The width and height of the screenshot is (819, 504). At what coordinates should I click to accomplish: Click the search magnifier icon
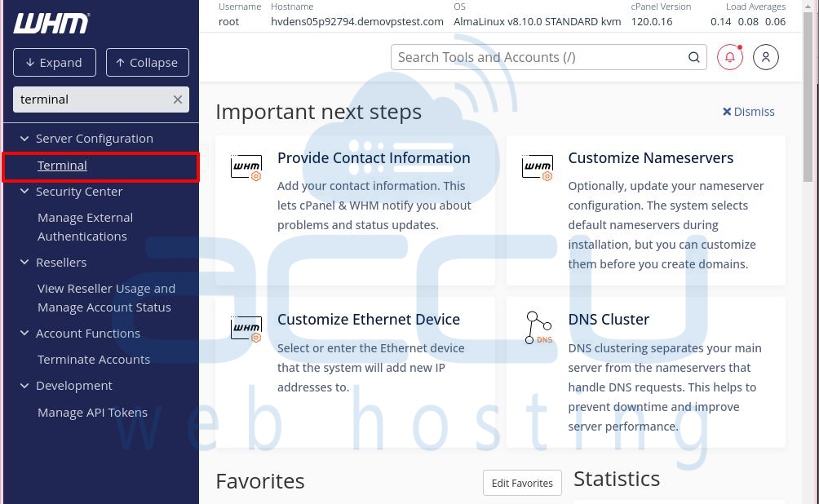(693, 57)
